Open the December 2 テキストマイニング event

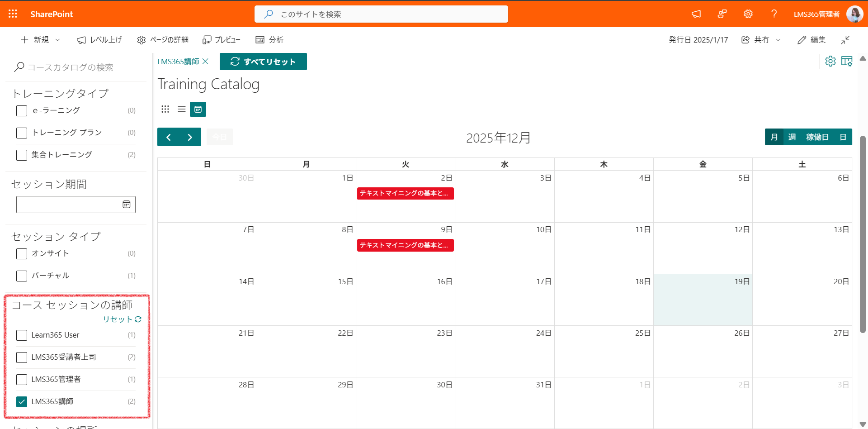coord(405,193)
